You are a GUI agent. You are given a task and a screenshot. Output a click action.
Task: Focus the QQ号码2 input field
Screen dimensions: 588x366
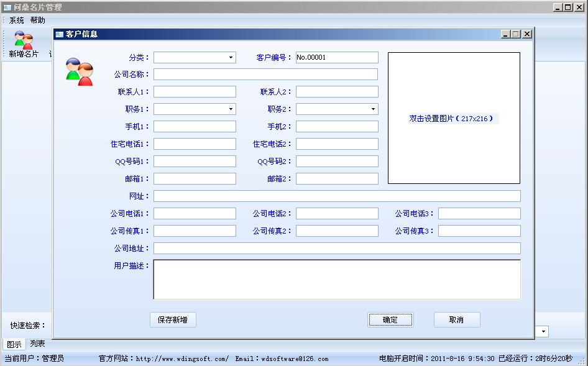(337, 161)
